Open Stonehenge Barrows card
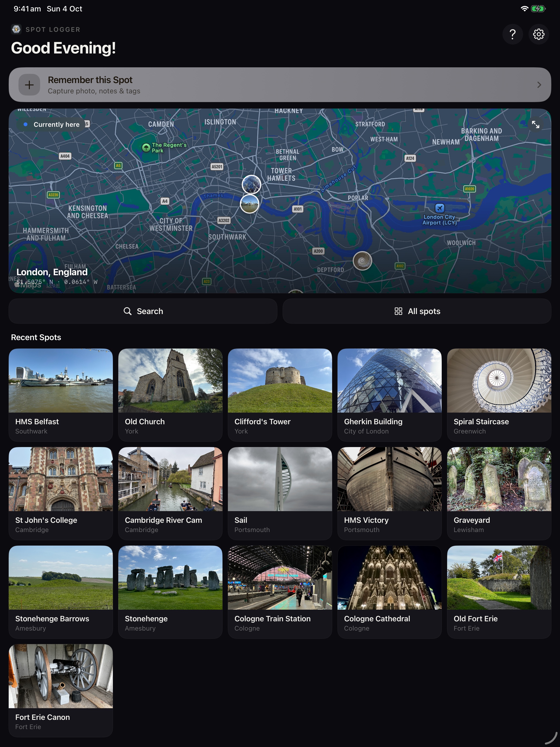The width and height of the screenshot is (560, 747). (61, 592)
